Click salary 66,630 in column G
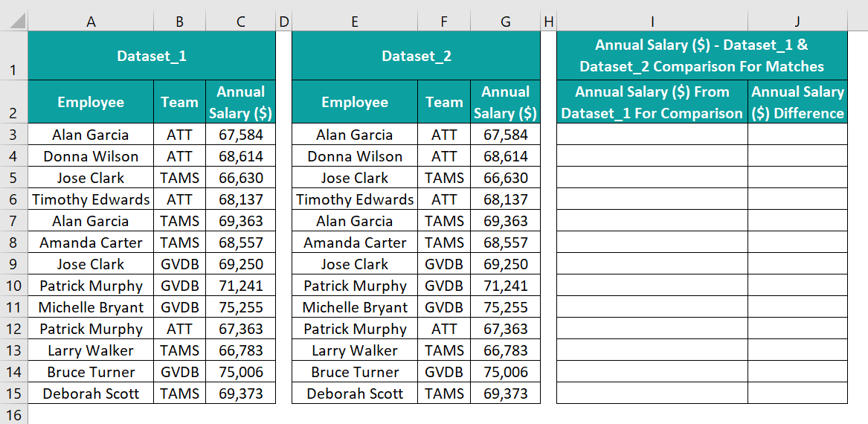This screenshot has width=868, height=424. click(505, 178)
